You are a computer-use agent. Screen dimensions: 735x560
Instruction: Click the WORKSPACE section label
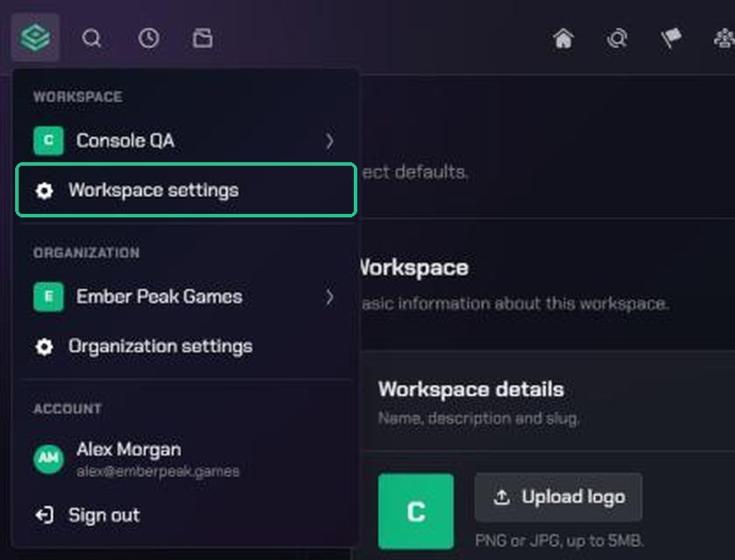(x=78, y=97)
